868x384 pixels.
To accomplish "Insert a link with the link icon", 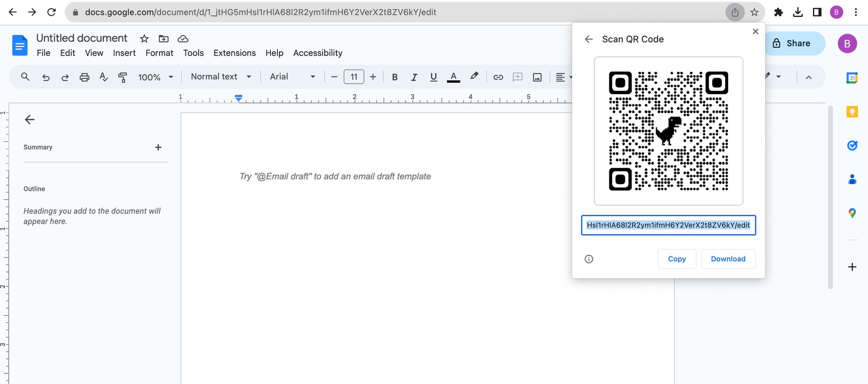I will [x=498, y=77].
